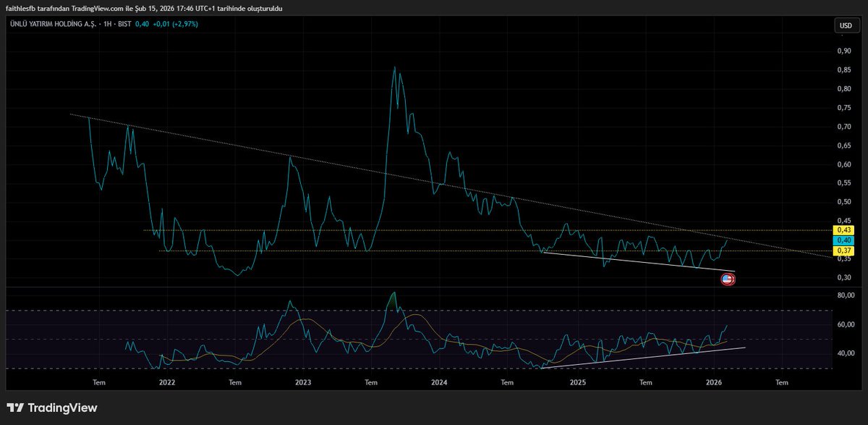Image resolution: width=868 pixels, height=425 pixels.
Task: Click the blue 0,40 current price label
Action: [844, 240]
